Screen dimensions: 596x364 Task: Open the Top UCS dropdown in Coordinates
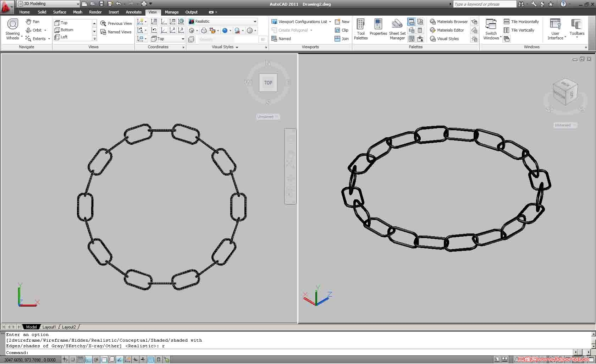(167, 39)
